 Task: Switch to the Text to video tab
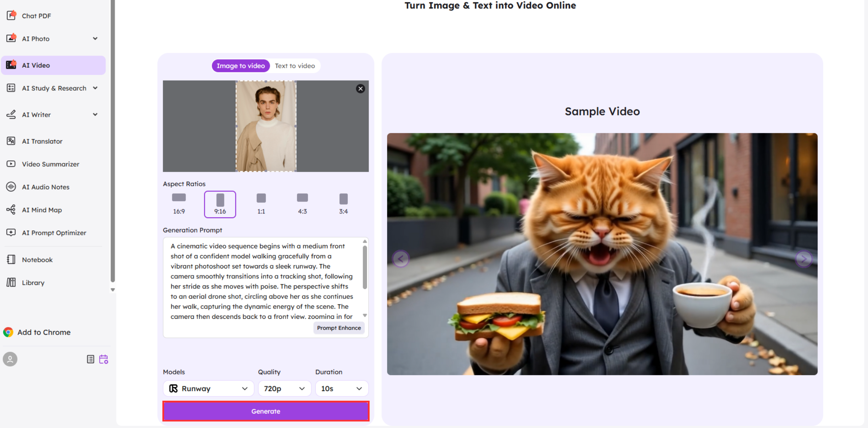point(295,66)
